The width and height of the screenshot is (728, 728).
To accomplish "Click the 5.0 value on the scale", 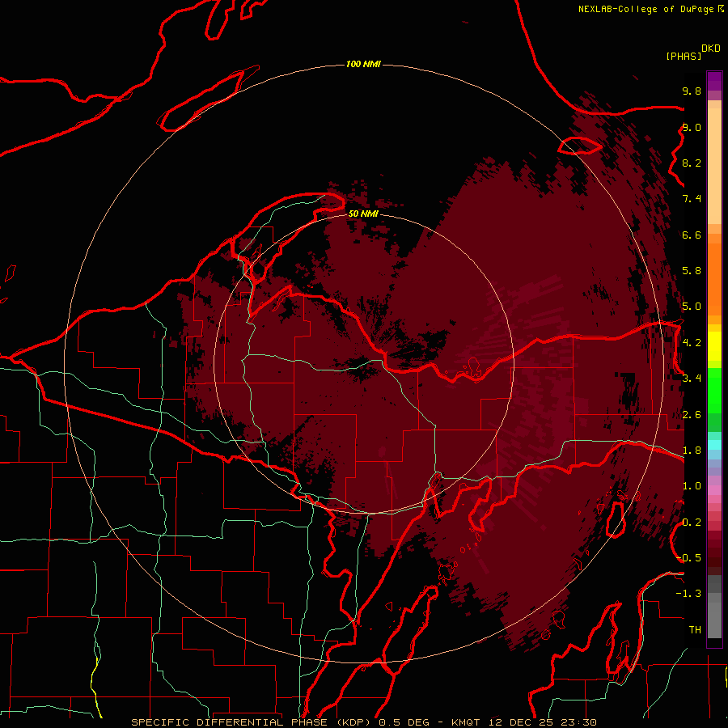I will [x=692, y=307].
